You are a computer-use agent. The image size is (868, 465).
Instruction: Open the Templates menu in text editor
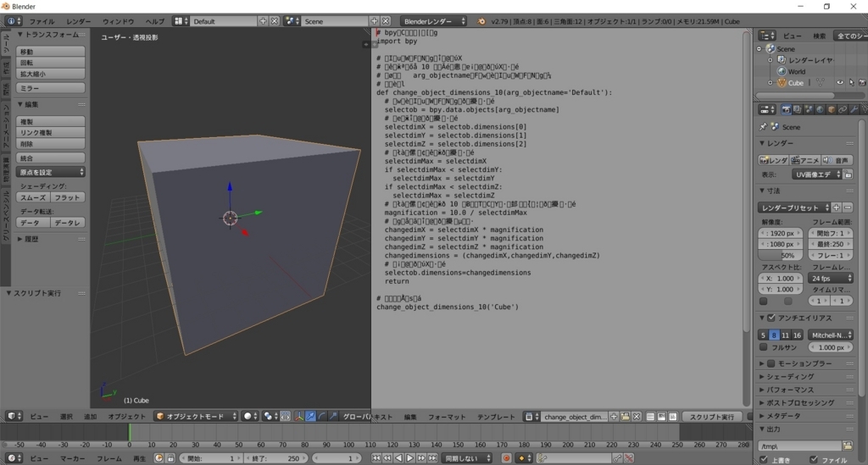[x=496, y=417]
